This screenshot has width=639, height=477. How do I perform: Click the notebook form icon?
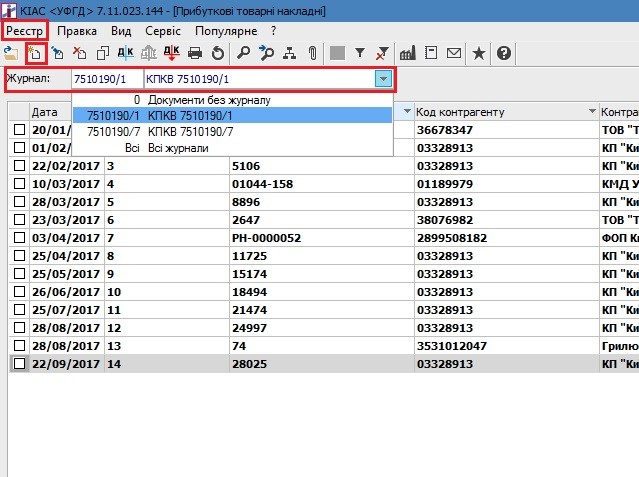click(431, 53)
